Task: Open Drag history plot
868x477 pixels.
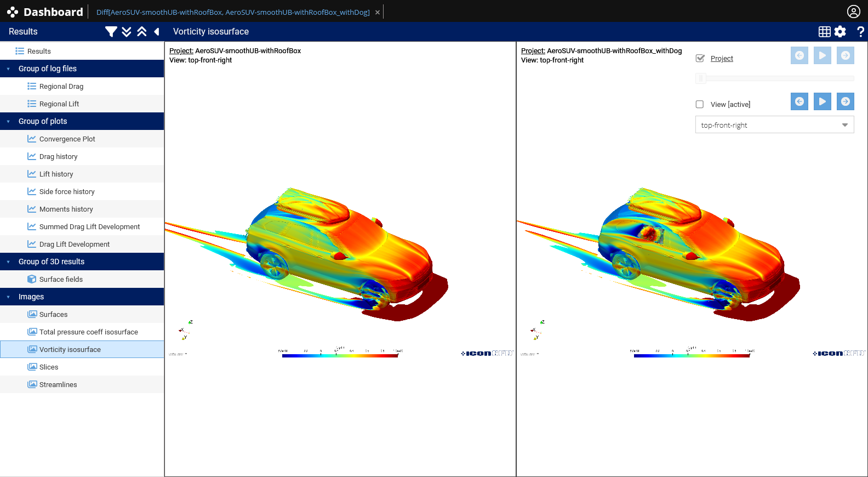Action: click(x=82, y=156)
